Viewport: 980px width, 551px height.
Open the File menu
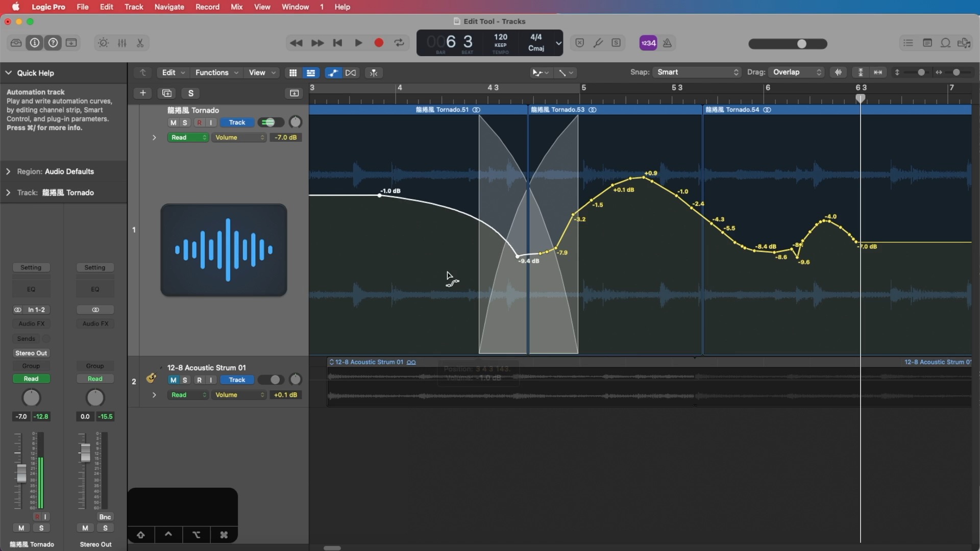tap(82, 7)
